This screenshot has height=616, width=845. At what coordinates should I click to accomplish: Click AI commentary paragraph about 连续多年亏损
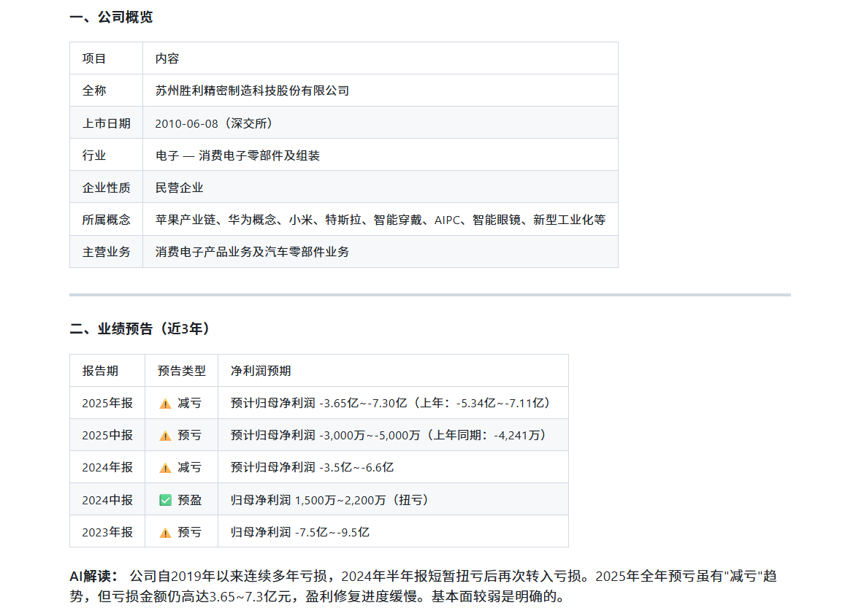coord(424,586)
